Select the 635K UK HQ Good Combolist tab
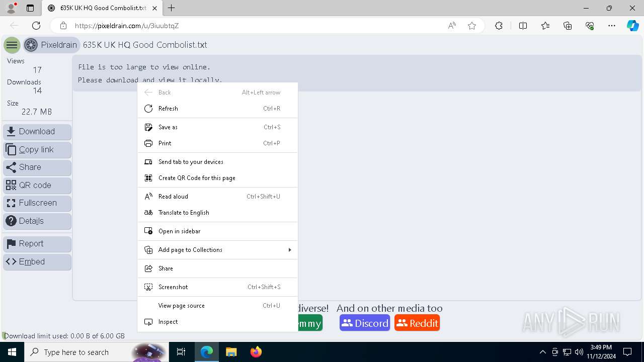The width and height of the screenshot is (644, 362). [x=103, y=8]
